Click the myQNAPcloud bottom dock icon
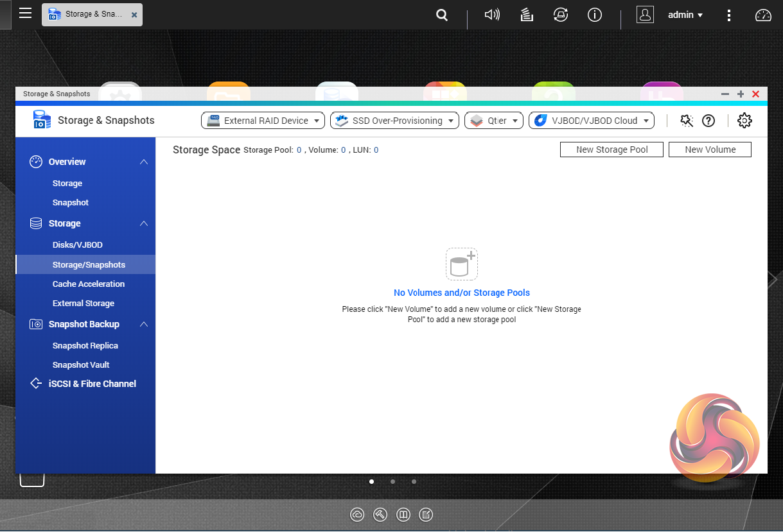Image resolution: width=783 pixels, height=532 pixels. [x=357, y=515]
